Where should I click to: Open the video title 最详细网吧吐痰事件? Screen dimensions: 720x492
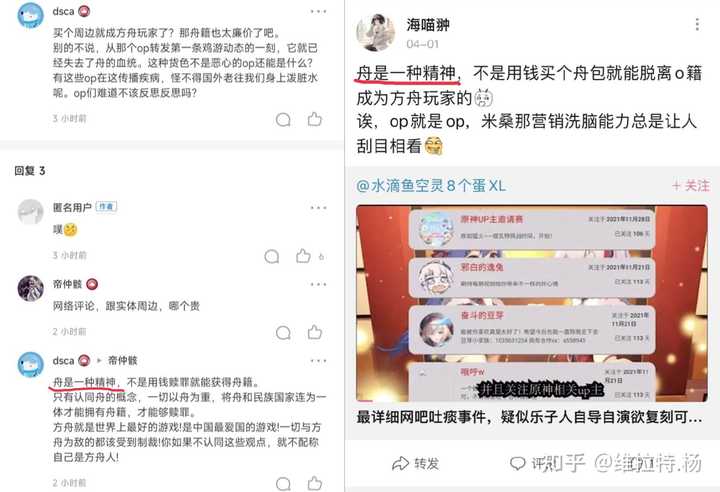[x=529, y=417]
